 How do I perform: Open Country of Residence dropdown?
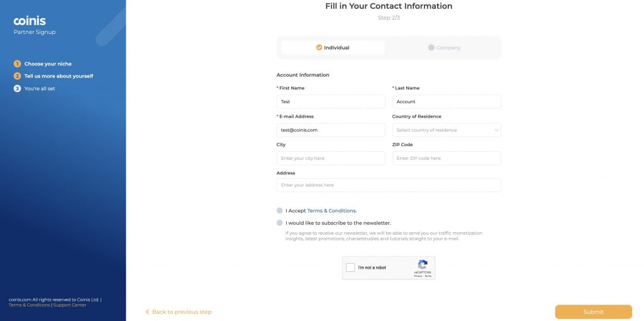(447, 130)
